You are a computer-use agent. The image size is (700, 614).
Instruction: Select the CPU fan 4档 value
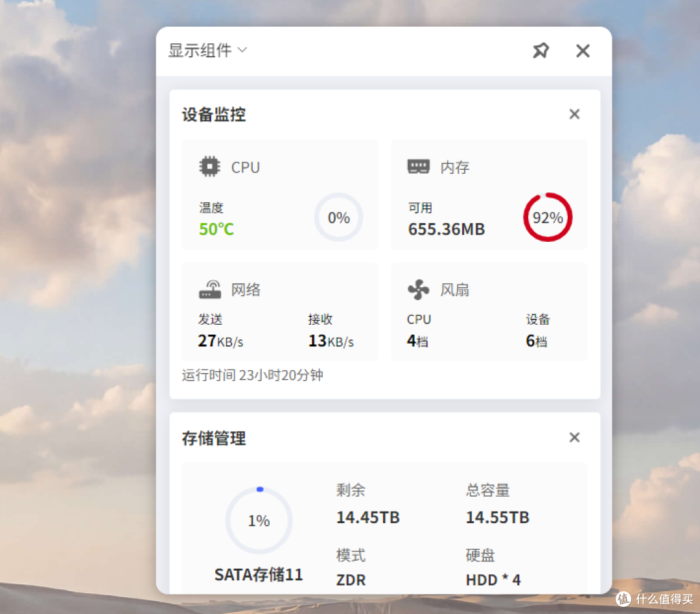coord(417,341)
